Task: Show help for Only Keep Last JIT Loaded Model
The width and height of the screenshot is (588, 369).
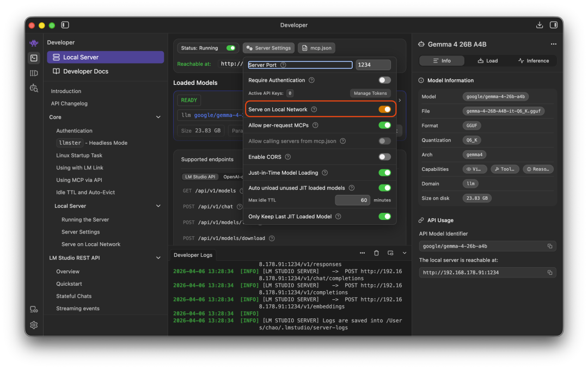Action: [x=338, y=217]
